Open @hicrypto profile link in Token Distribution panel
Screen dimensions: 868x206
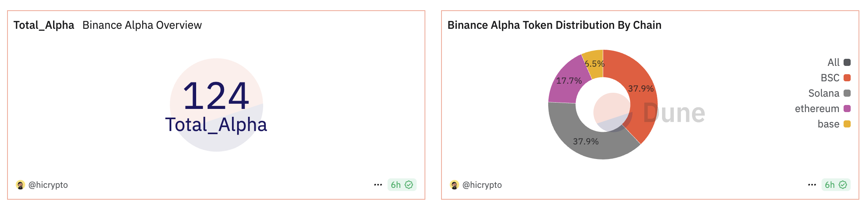(x=482, y=185)
